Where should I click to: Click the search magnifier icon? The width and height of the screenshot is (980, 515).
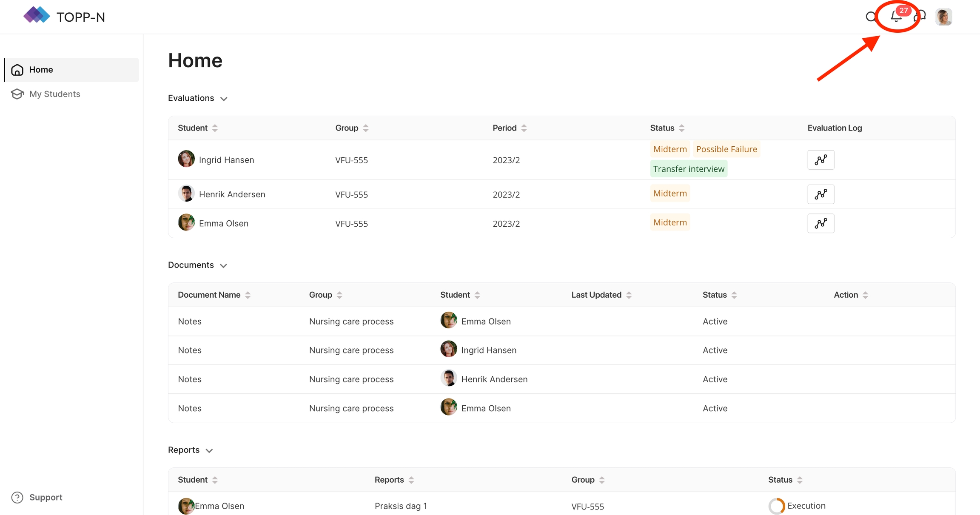click(871, 17)
